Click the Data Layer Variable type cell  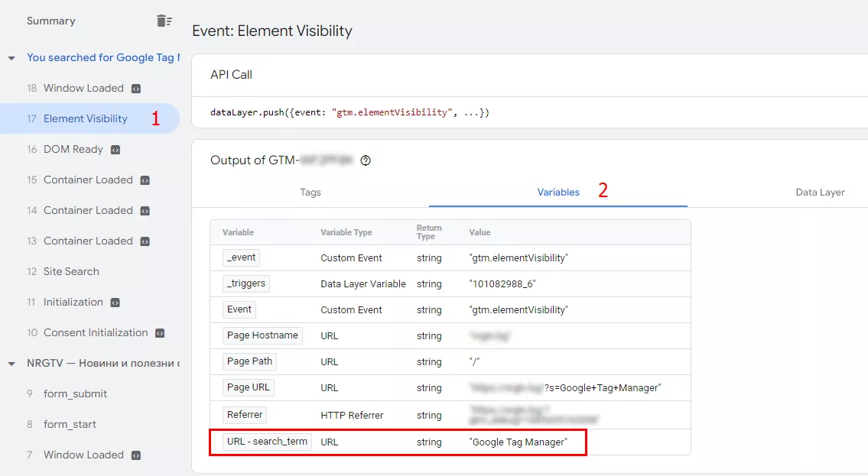click(363, 284)
